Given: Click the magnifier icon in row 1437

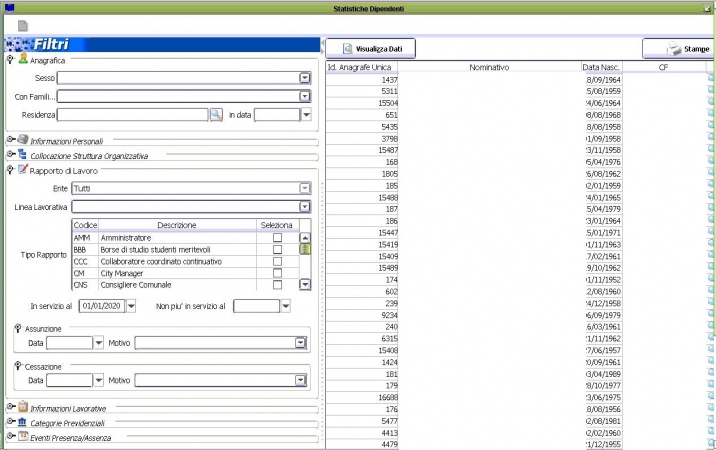Looking at the screenshot, I should point(711,79).
